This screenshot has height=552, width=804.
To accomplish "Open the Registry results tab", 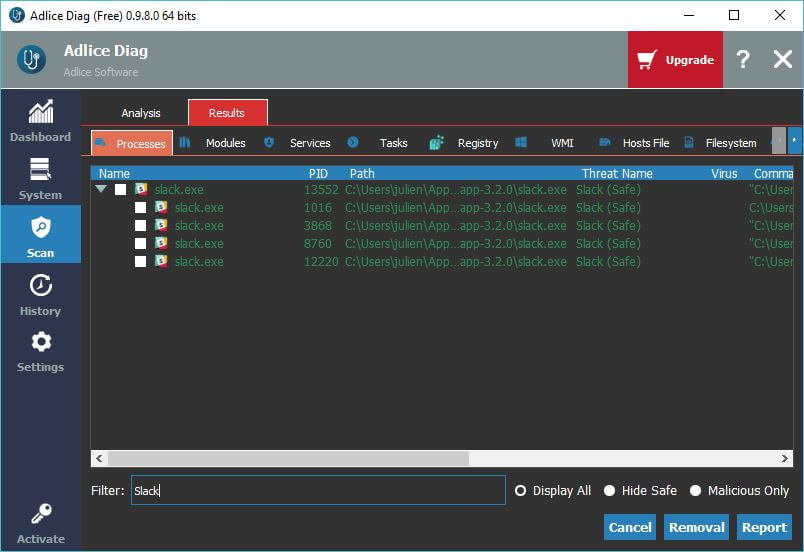I will [x=466, y=143].
